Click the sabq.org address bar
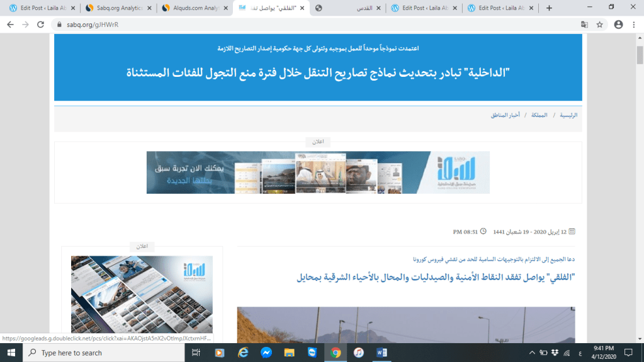 coord(315,25)
